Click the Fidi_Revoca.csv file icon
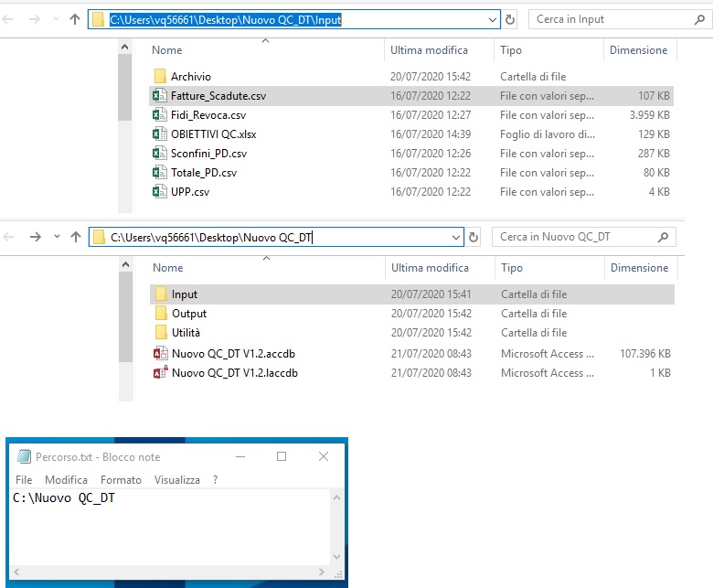 [159, 114]
